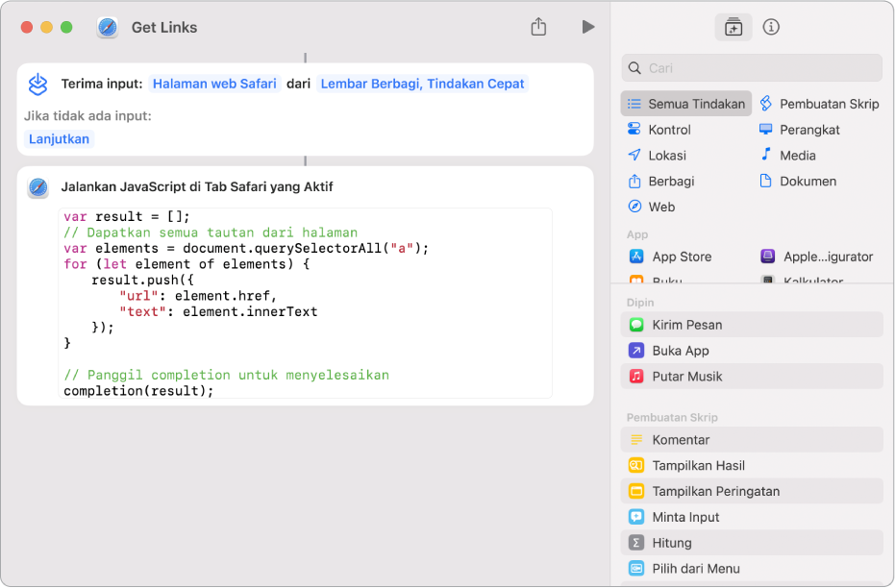
Task: Click the 'Jalankan JavaScript di Tab Safari' title
Action: tap(197, 187)
